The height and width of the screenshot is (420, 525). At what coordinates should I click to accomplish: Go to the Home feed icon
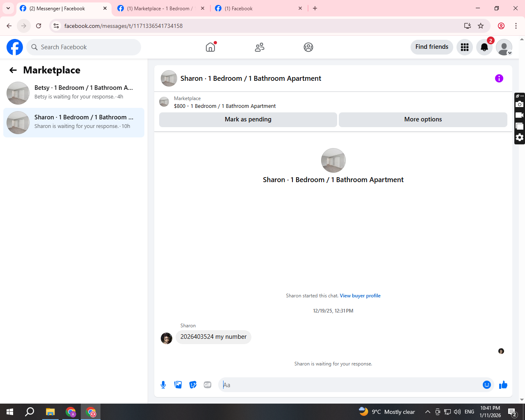(x=210, y=47)
